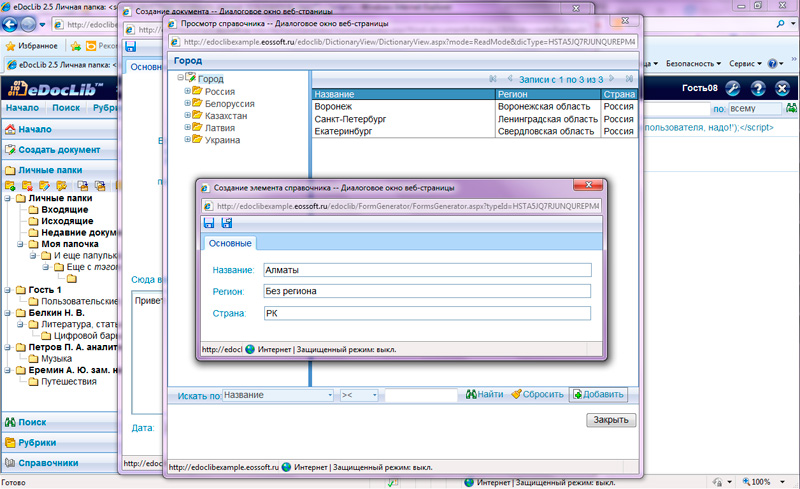
Task: Click the Save and close icon beside Save
Action: click(227, 223)
